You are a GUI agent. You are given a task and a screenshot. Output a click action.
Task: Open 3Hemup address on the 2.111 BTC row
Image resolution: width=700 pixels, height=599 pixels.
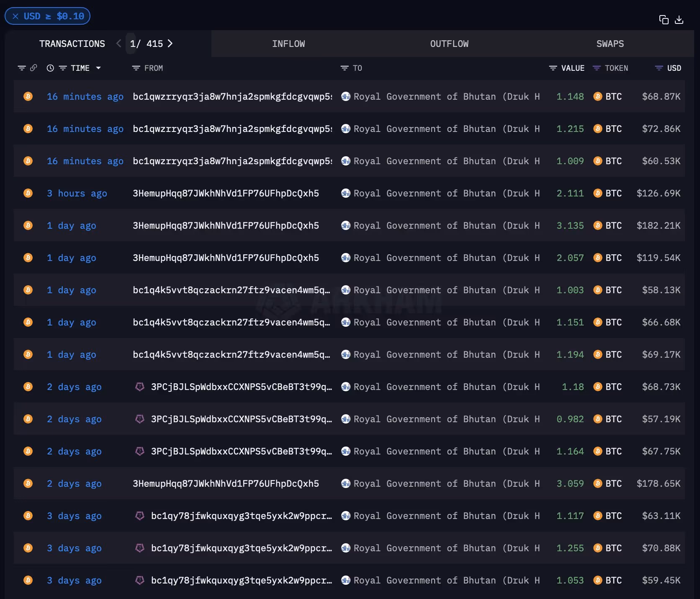click(x=226, y=193)
